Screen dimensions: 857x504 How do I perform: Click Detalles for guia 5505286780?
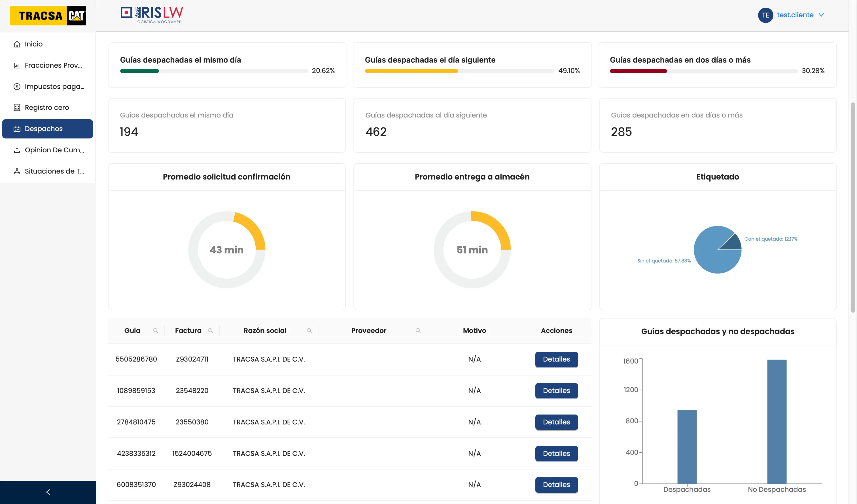pyautogui.click(x=556, y=359)
